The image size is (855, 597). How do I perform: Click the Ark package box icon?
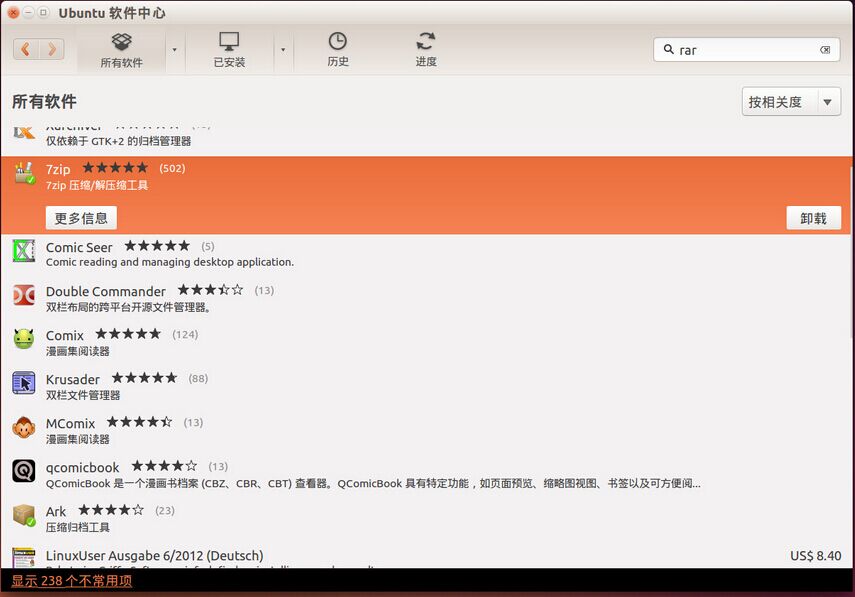(24, 515)
